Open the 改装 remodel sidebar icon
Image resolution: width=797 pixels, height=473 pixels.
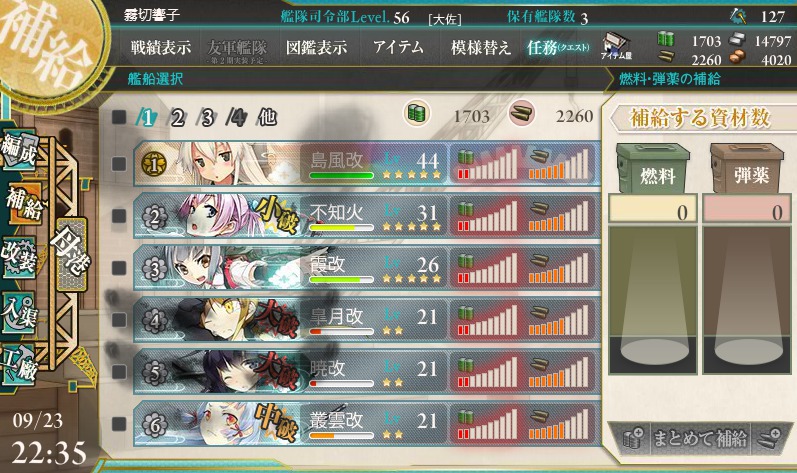pos(19,256)
